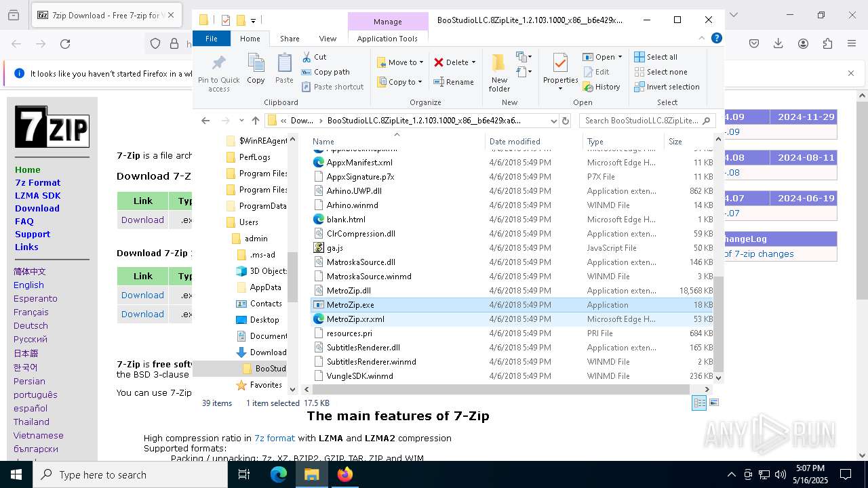Click the Rename ribbon button
The width and height of the screenshot is (868, 488).
coord(454,82)
